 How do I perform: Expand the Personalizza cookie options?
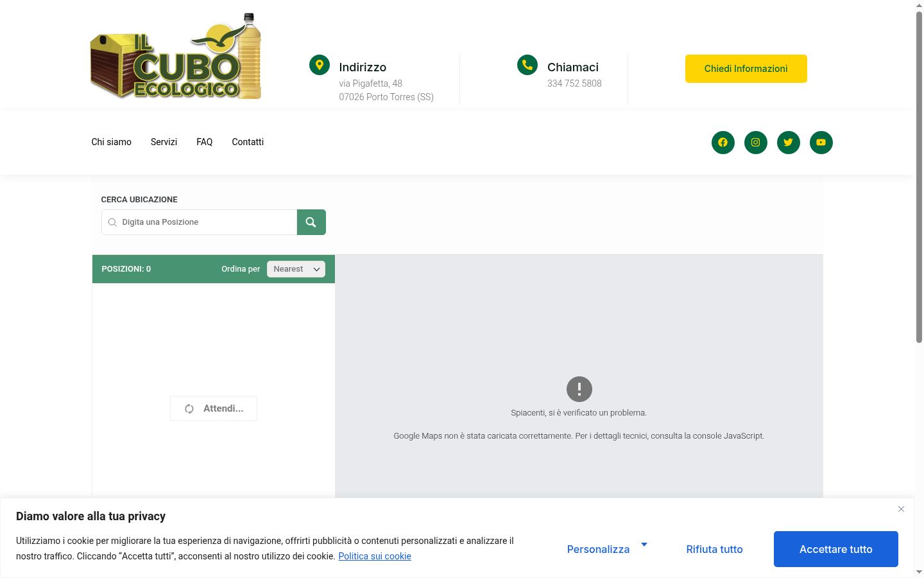point(607,549)
